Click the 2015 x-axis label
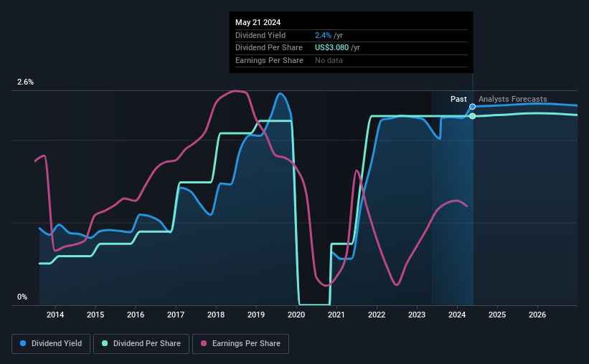 (95, 315)
